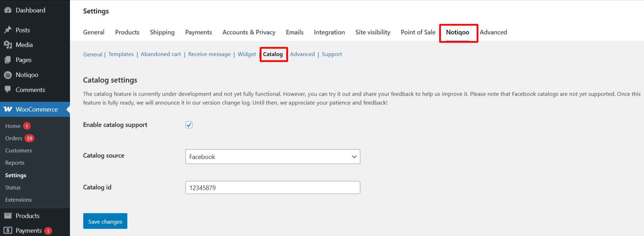Select the Emails tab
The width and height of the screenshot is (644, 236).
295,32
